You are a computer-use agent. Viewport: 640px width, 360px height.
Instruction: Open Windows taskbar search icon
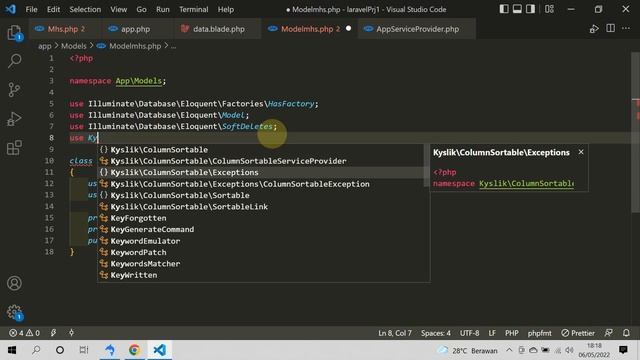36,350
